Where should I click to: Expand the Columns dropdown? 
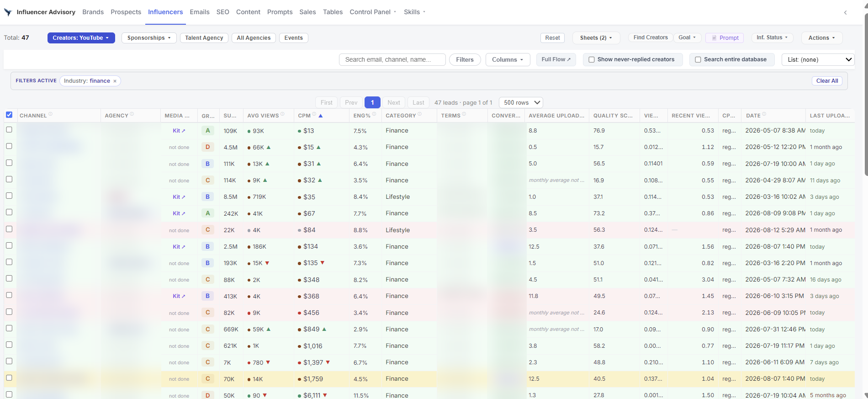point(508,60)
